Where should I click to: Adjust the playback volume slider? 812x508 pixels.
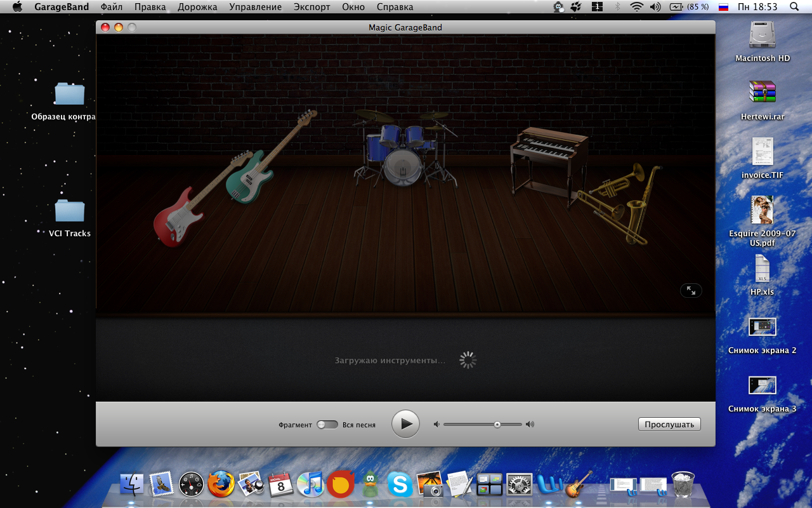coord(483,424)
